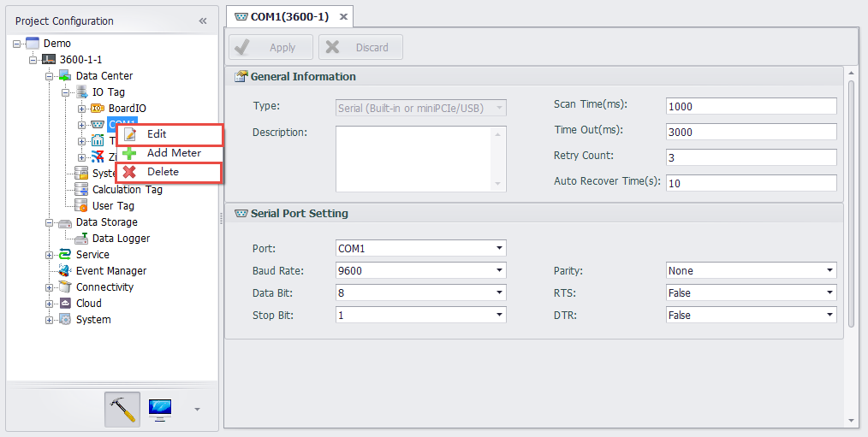Click the Event Manager tree icon

[x=65, y=271]
